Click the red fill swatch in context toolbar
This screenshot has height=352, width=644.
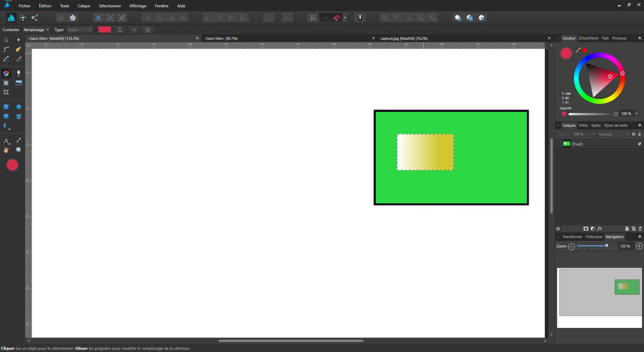(x=105, y=30)
